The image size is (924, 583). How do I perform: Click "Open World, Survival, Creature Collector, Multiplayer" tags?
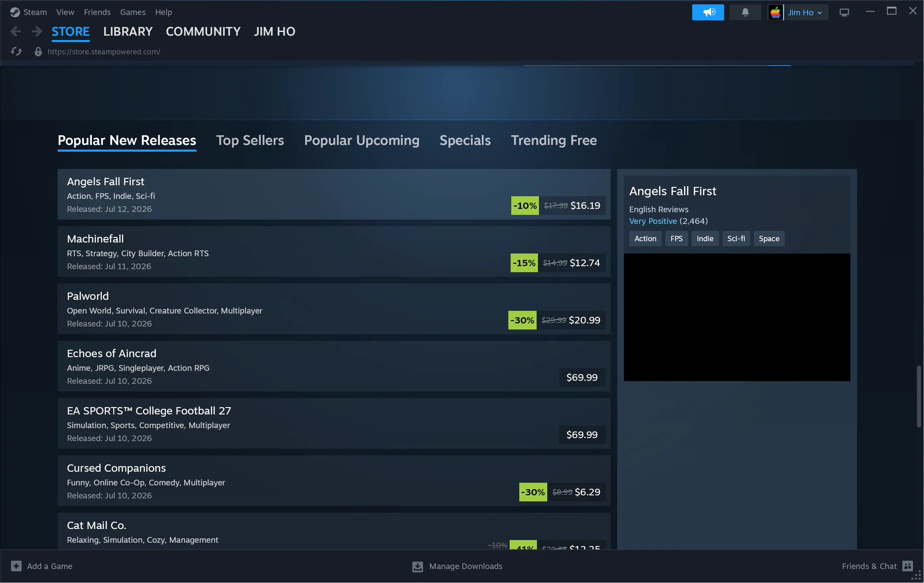[165, 311]
